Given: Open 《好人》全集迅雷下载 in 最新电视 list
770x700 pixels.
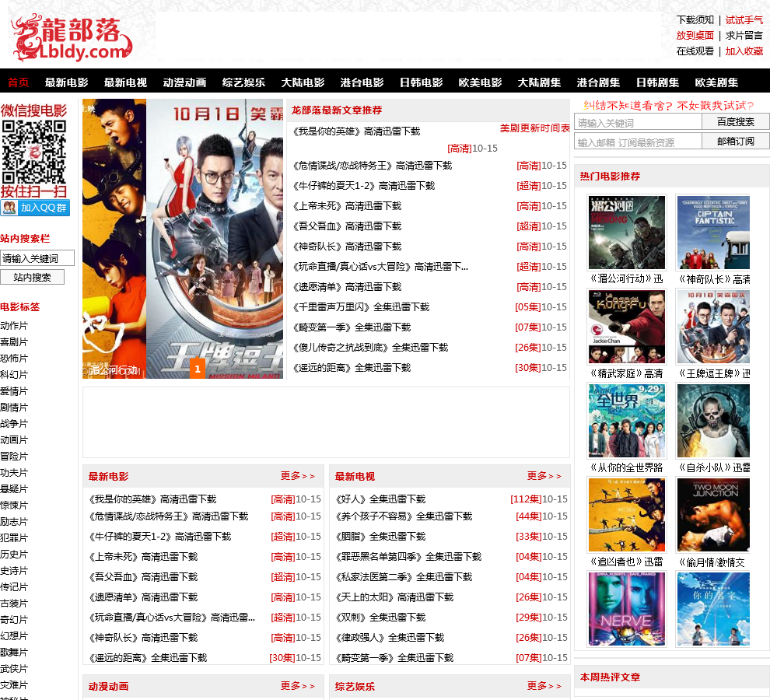Looking at the screenshot, I should click(x=380, y=499).
